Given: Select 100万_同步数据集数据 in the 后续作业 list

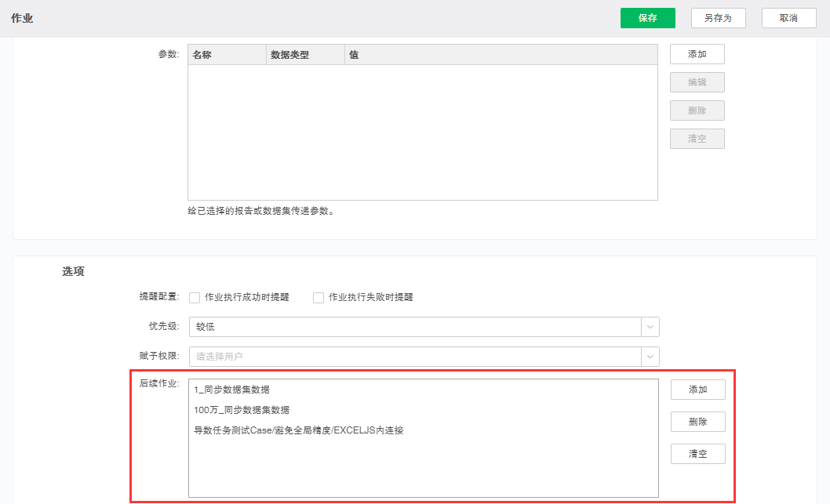Looking at the screenshot, I should coord(242,410).
